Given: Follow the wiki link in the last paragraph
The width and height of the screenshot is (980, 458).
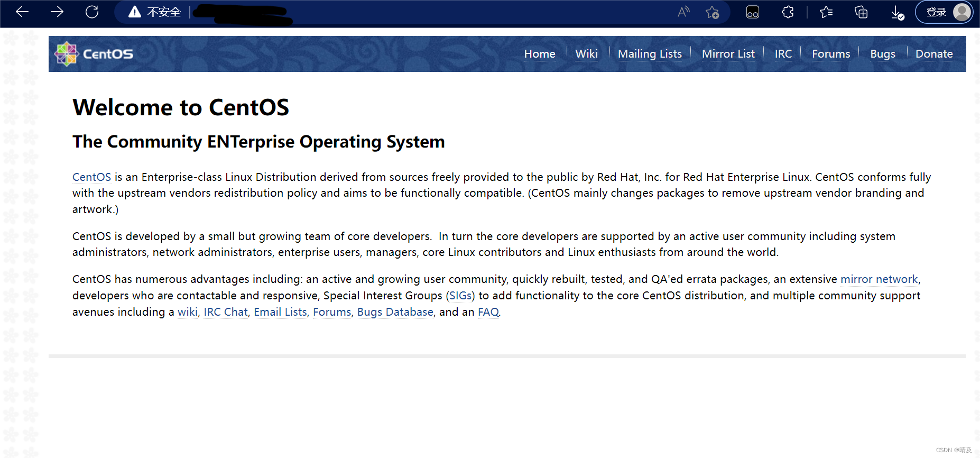Looking at the screenshot, I should point(187,312).
